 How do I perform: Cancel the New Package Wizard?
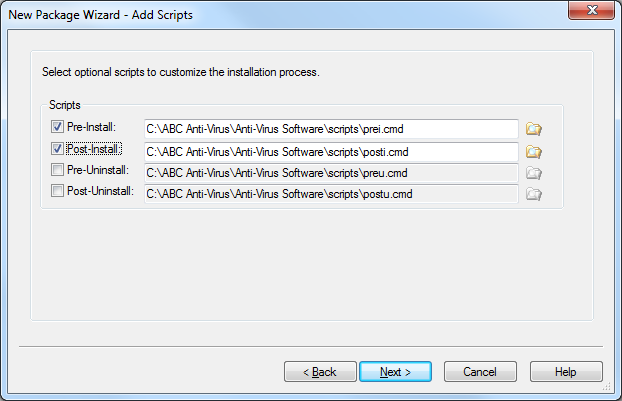tap(480, 372)
